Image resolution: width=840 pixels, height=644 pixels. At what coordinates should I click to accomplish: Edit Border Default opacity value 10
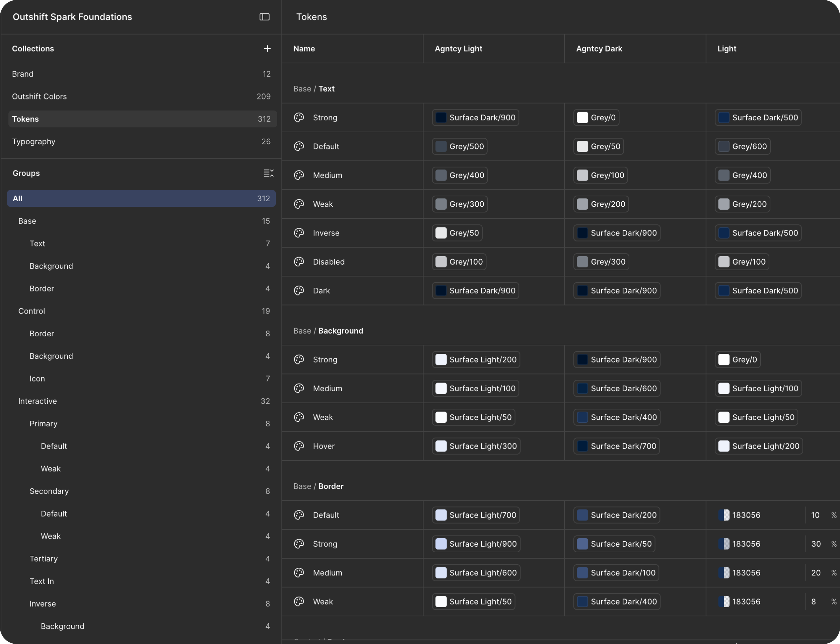(815, 515)
